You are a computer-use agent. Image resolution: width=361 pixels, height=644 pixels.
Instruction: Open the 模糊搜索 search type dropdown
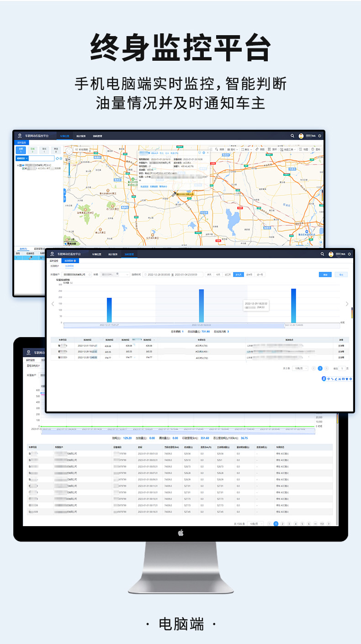22,158
